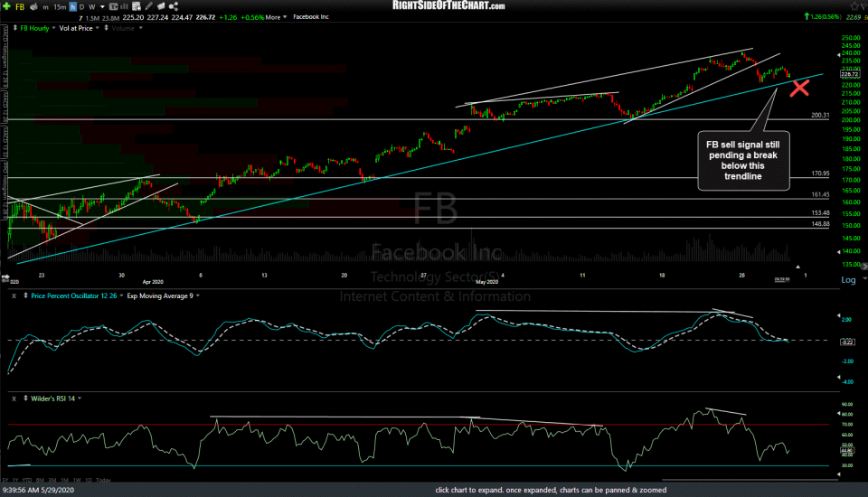Click reorder arrows beside Wilder's RSI
Viewport: 868px width, 497px height.
[x=25, y=398]
